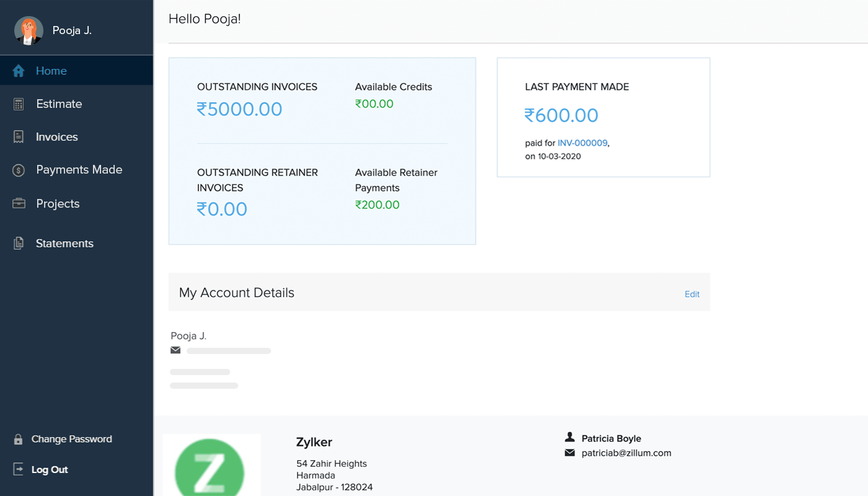
Task: Click the Invoices receipt icon
Action: click(x=18, y=136)
